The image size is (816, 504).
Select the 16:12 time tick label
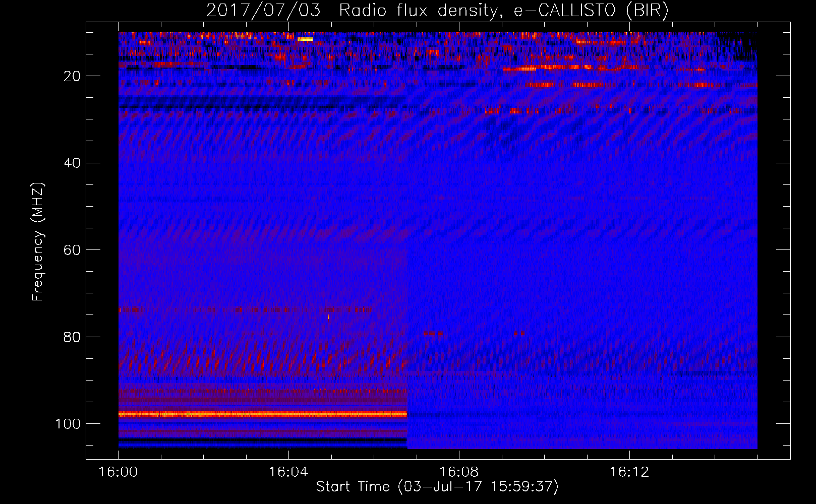[x=629, y=472]
